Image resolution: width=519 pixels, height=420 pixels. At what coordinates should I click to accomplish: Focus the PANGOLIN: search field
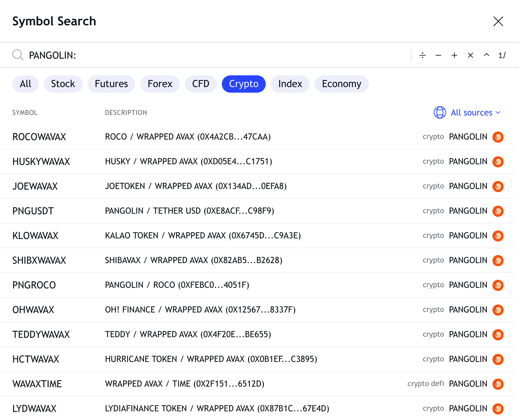click(x=216, y=55)
